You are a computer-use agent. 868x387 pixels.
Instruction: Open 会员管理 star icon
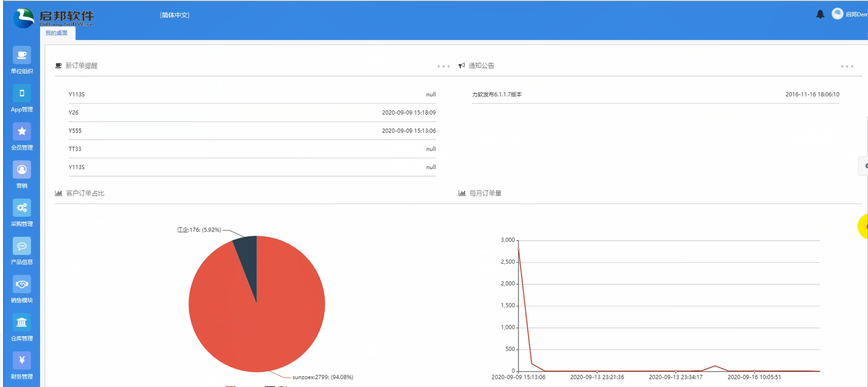click(x=22, y=132)
